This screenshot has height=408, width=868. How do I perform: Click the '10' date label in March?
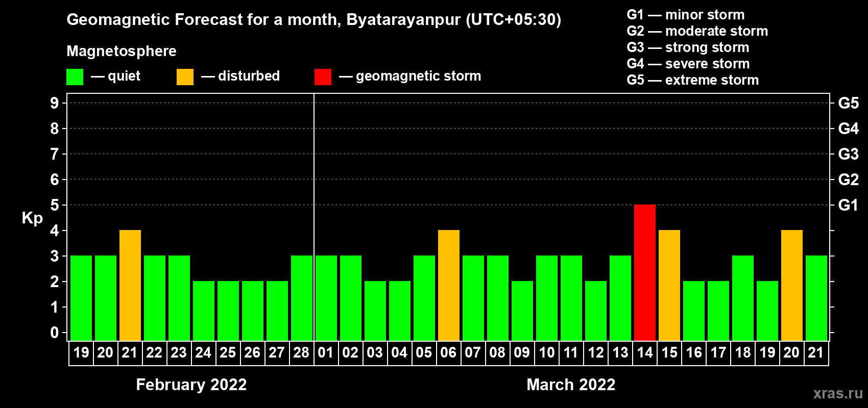547,353
